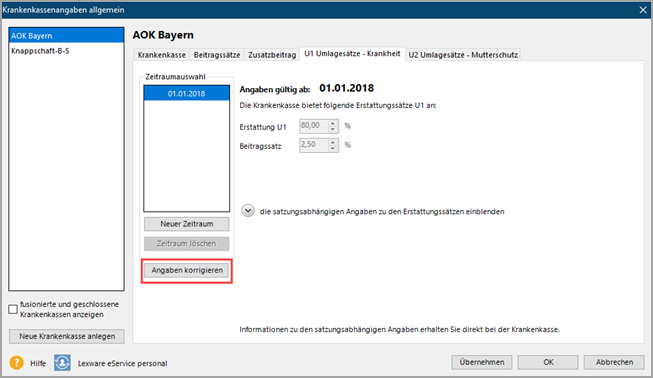This screenshot has width=653, height=378.
Task: Select U1 Umlagesätze - Krankheit tab
Action: click(352, 54)
